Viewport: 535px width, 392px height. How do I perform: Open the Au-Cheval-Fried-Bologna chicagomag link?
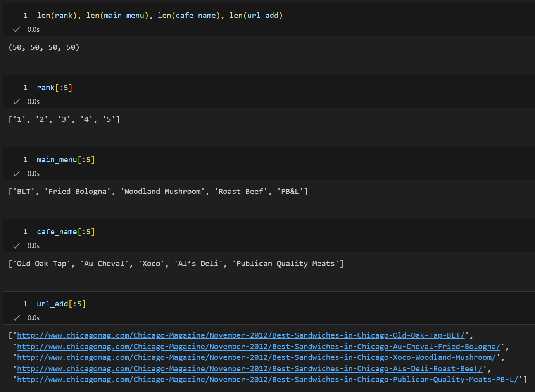coord(259,347)
